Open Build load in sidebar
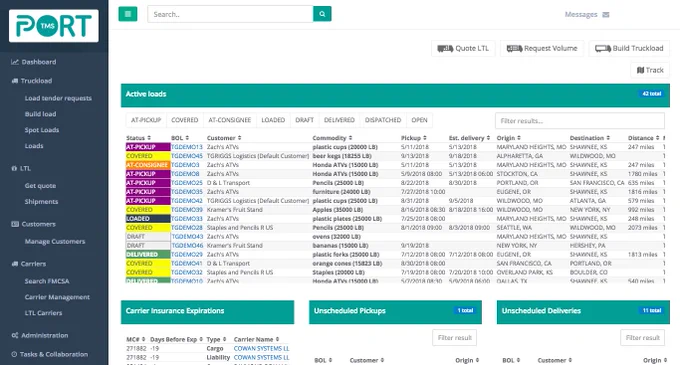 [x=40, y=114]
